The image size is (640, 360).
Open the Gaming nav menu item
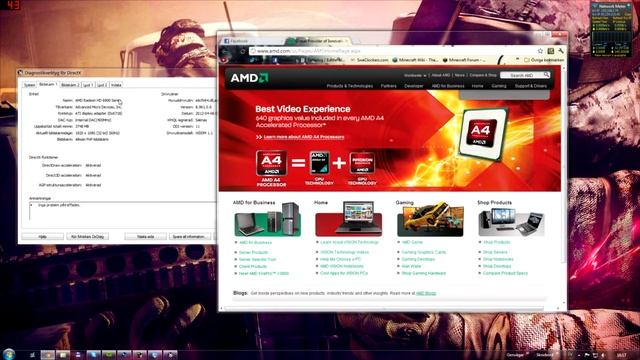click(499, 86)
